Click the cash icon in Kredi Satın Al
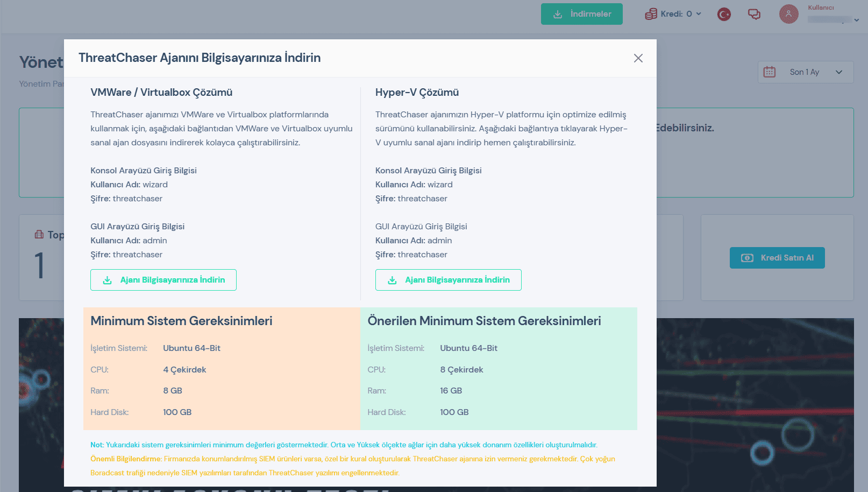The width and height of the screenshot is (868, 492). (747, 258)
